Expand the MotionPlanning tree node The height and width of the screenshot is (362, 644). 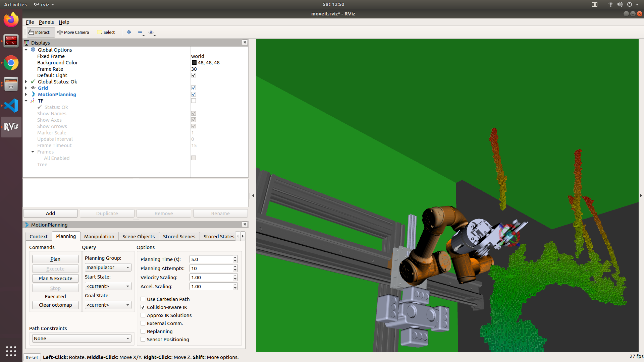click(x=26, y=94)
